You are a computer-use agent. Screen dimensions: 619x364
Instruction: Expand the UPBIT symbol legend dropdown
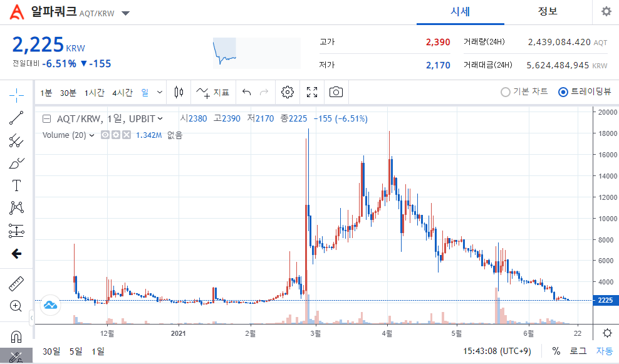click(x=160, y=118)
